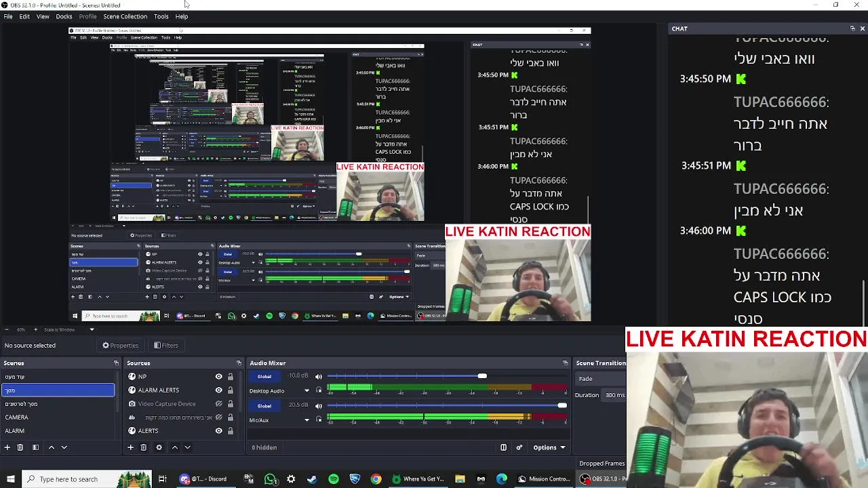Edit the transition Duration field
The image size is (868, 488).
point(614,395)
